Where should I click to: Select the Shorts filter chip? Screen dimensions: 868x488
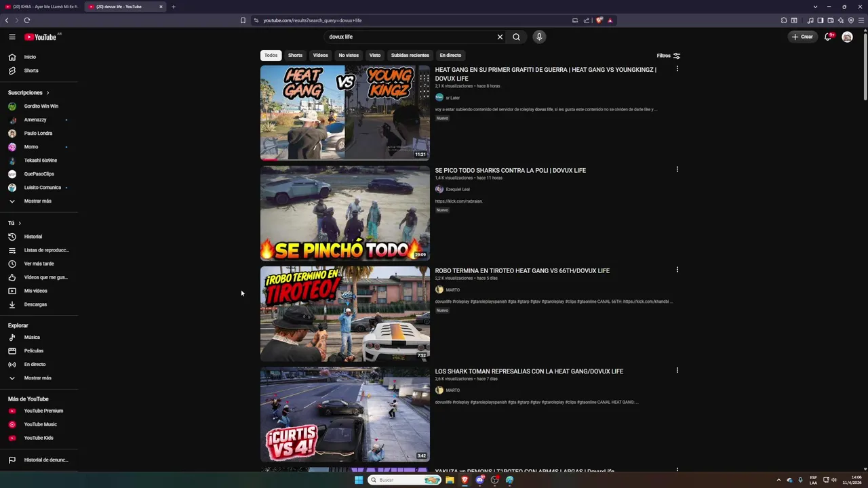(x=295, y=55)
